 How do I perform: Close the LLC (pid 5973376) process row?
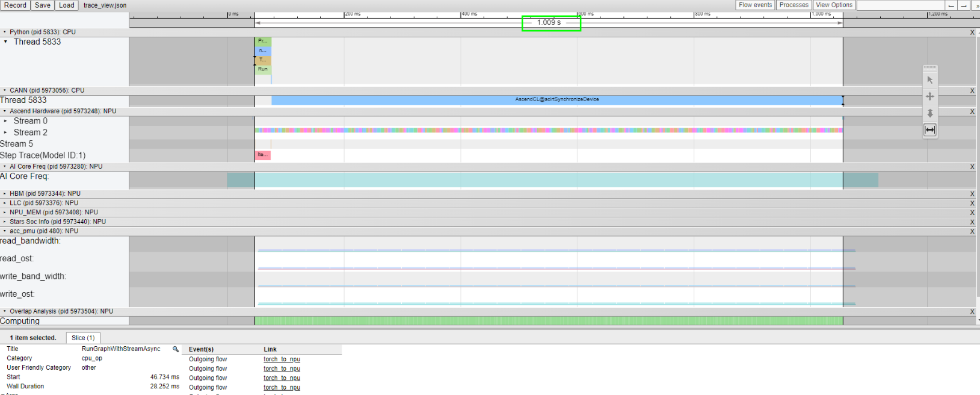[972, 204]
